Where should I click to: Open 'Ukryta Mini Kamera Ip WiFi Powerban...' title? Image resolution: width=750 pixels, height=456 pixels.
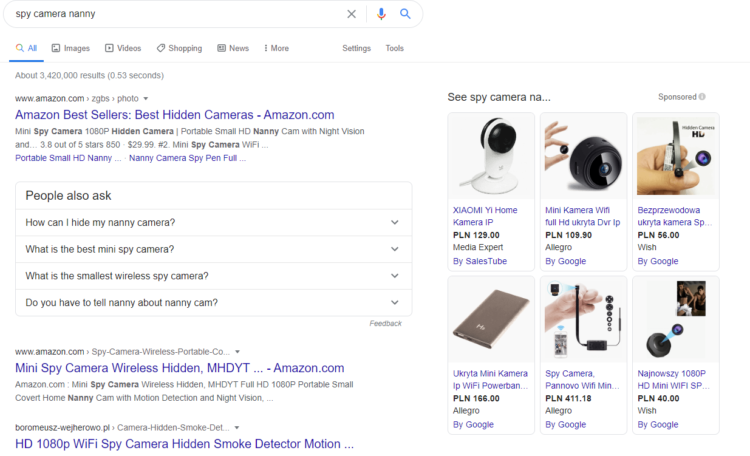(x=490, y=379)
